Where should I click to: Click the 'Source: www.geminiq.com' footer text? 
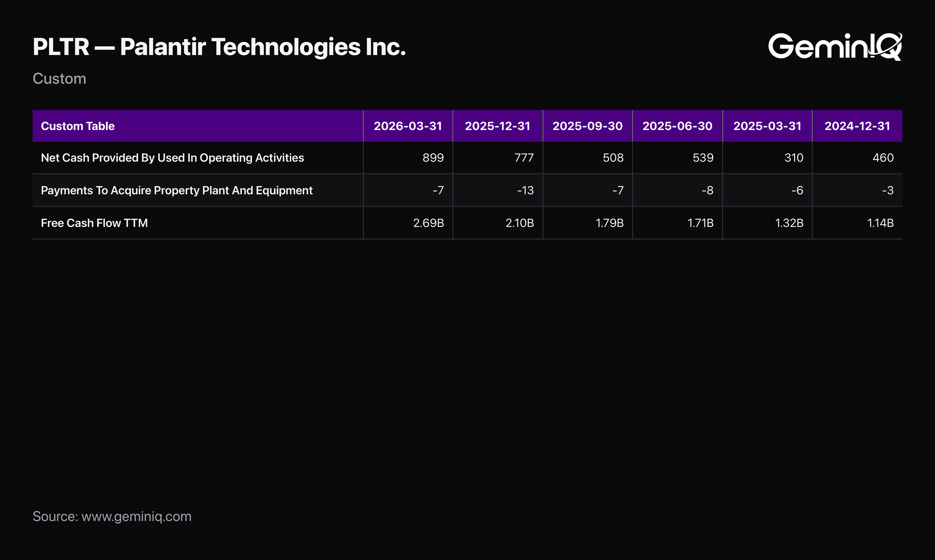(112, 517)
